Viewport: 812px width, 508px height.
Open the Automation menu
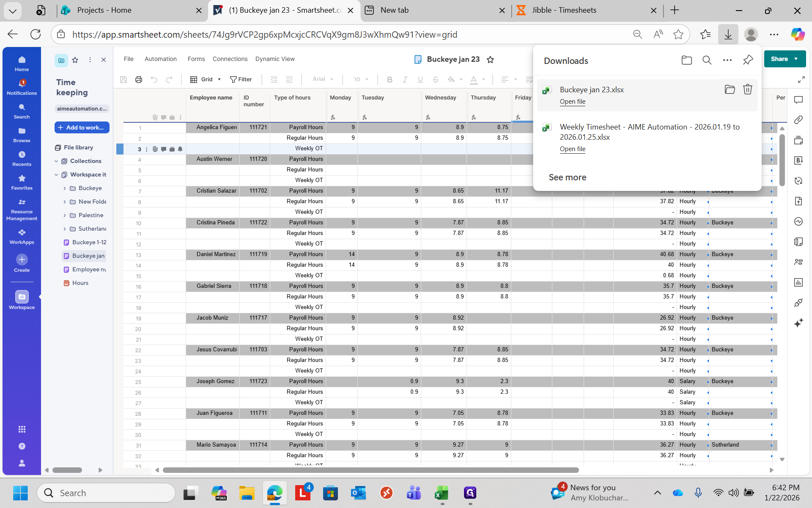[160, 59]
